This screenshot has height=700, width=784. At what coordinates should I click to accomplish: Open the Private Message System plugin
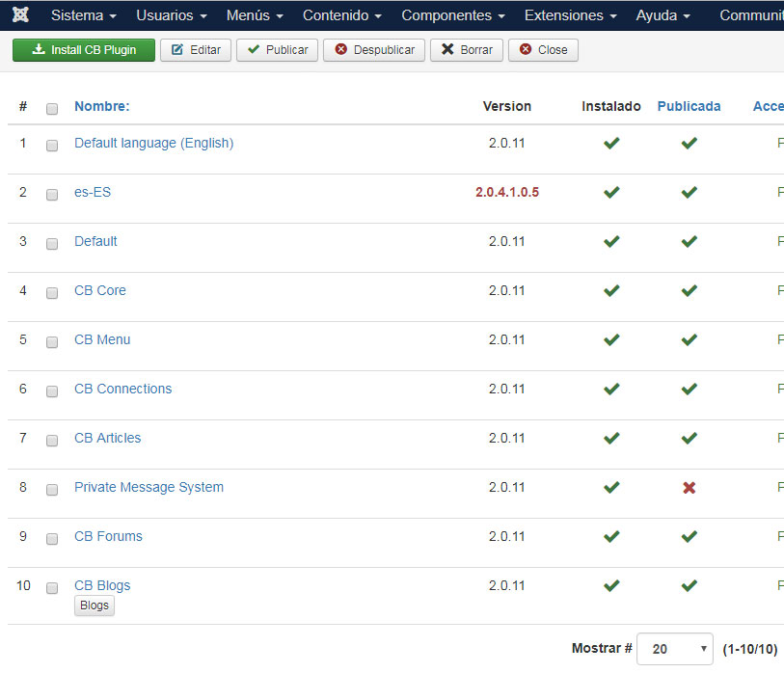point(149,487)
